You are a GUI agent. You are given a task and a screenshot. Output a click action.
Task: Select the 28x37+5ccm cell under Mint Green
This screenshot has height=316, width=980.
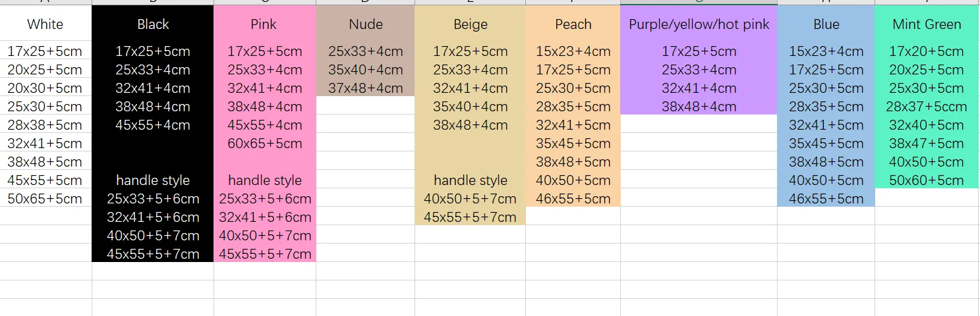click(926, 107)
